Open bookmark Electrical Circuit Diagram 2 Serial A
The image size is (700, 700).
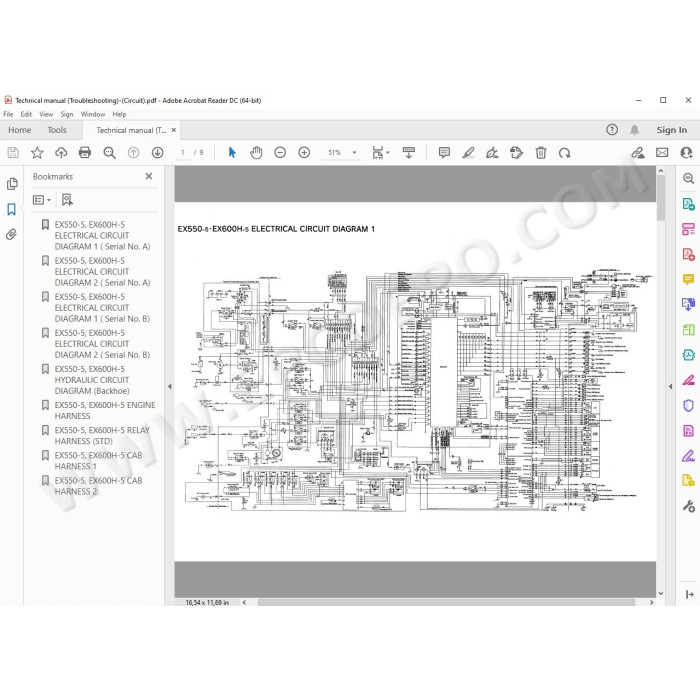[102, 271]
